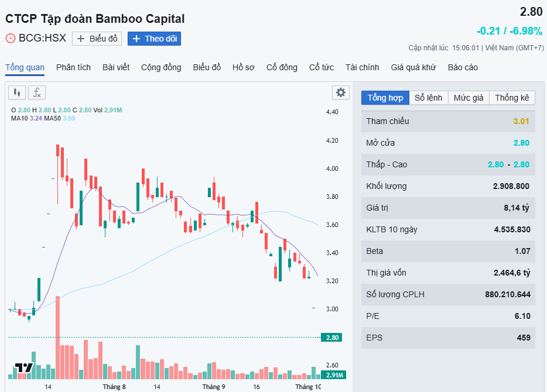Open the 'Tài chính' tab
This screenshot has height=392, width=547.
coord(362,67)
